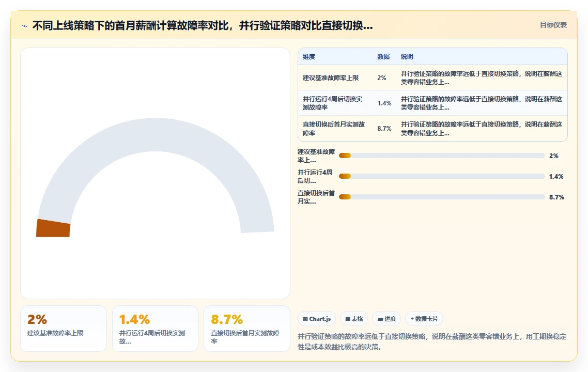The height and width of the screenshot is (372, 588).
Task: Select the 进度 chip
Action: 386,319
